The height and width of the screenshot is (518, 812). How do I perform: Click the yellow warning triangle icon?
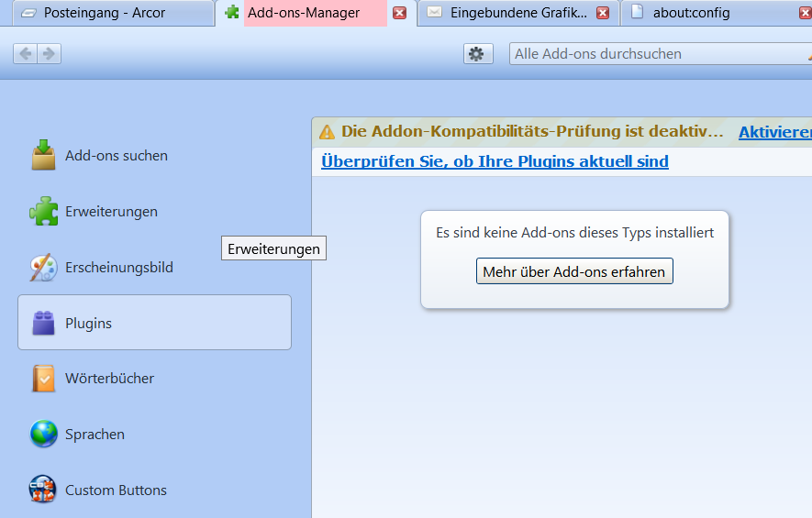click(327, 132)
